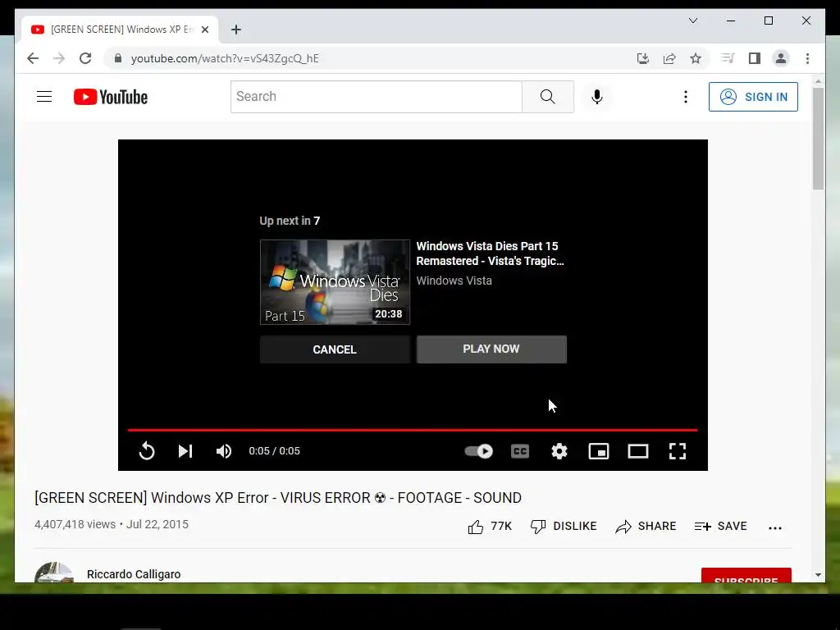Open YouTube hamburger guide menu
Image resolution: width=840 pixels, height=630 pixels.
click(x=44, y=97)
